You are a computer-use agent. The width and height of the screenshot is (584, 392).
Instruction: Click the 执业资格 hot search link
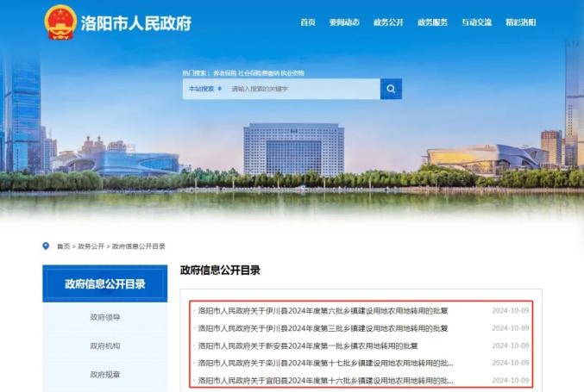point(292,73)
